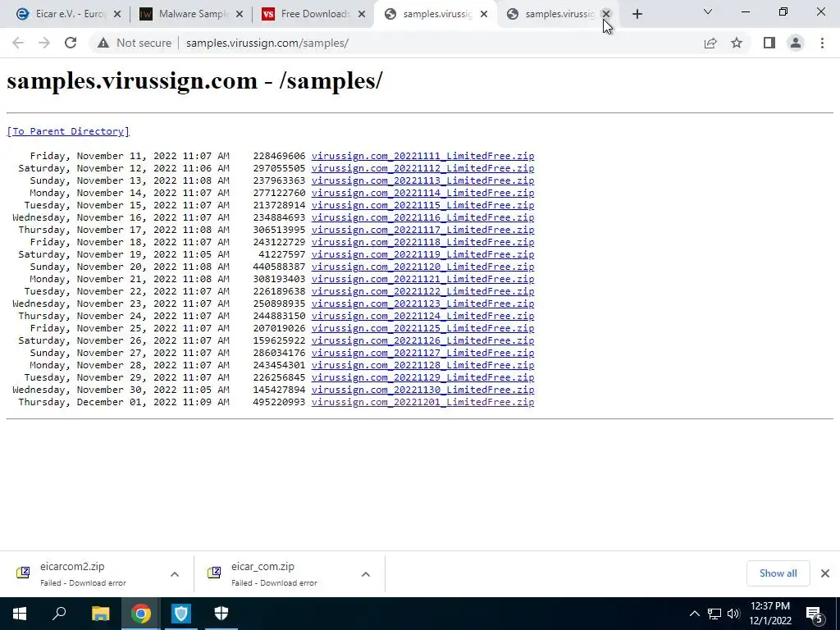The width and height of the screenshot is (840, 630).
Task: Switch to the rightmost samples.virussign tab
Action: (557, 14)
